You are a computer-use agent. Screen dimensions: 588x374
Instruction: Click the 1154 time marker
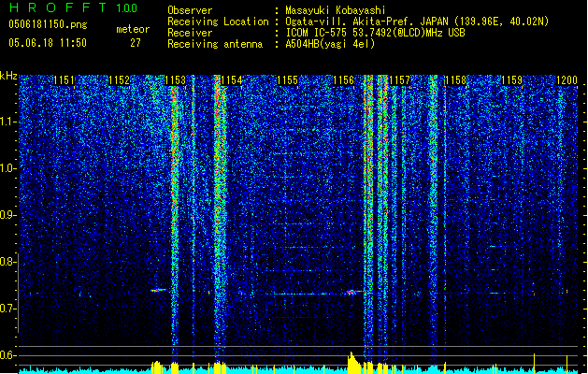(x=232, y=80)
